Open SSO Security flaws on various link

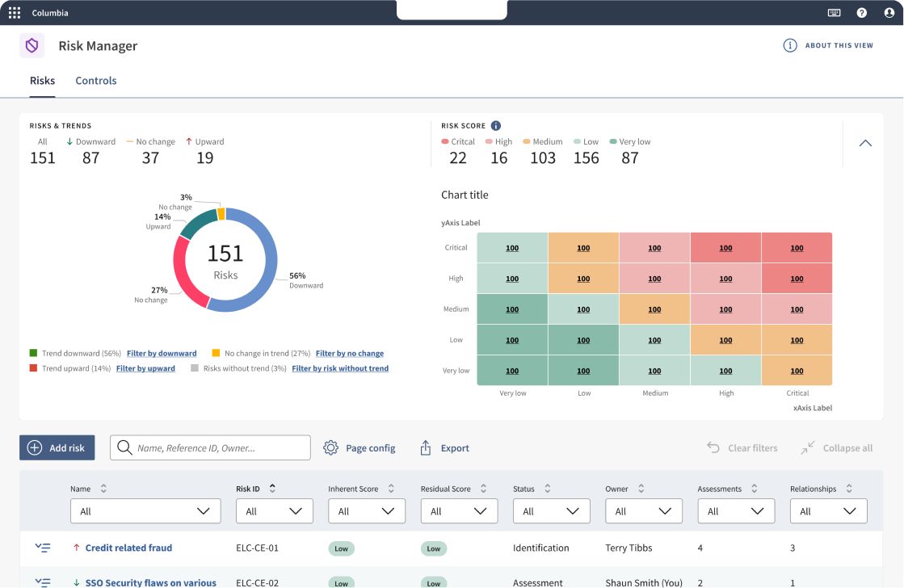pos(150,582)
